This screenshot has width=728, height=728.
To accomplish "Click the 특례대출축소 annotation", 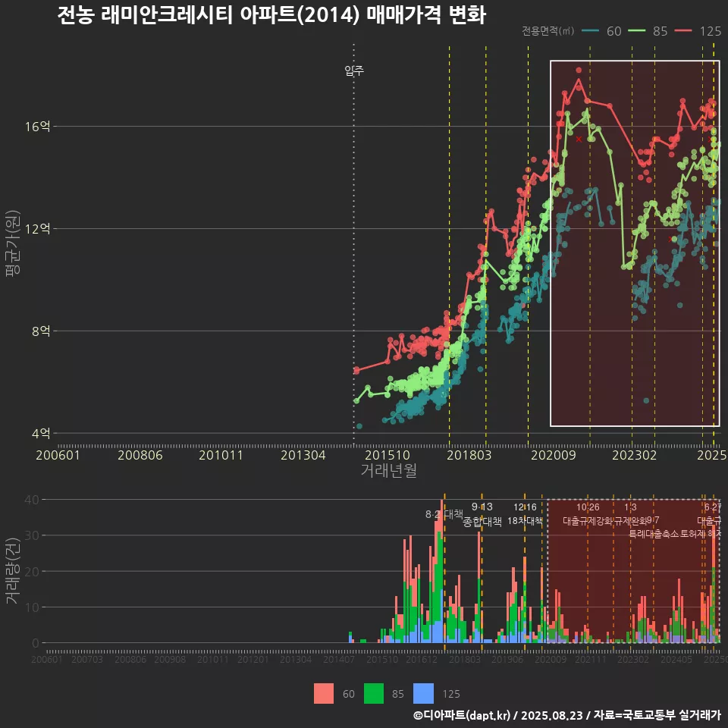I will coord(653,534).
